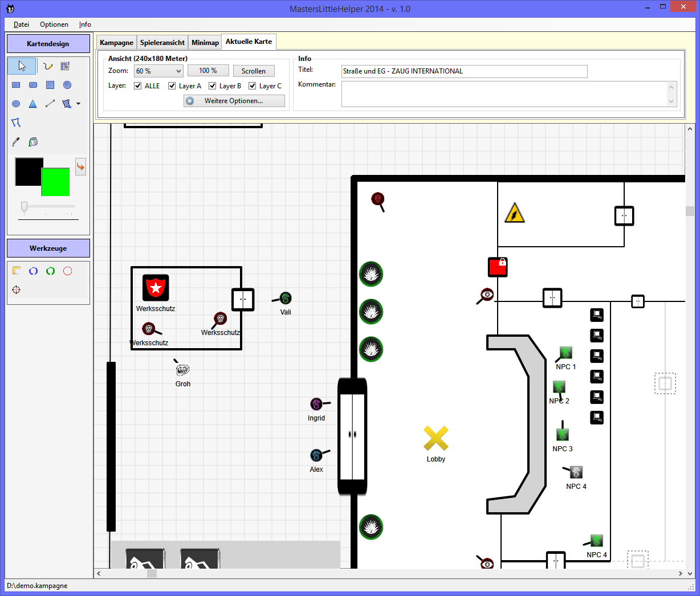Expand the polygon tool dropdown arrow
The image size is (700, 596).
click(x=78, y=104)
